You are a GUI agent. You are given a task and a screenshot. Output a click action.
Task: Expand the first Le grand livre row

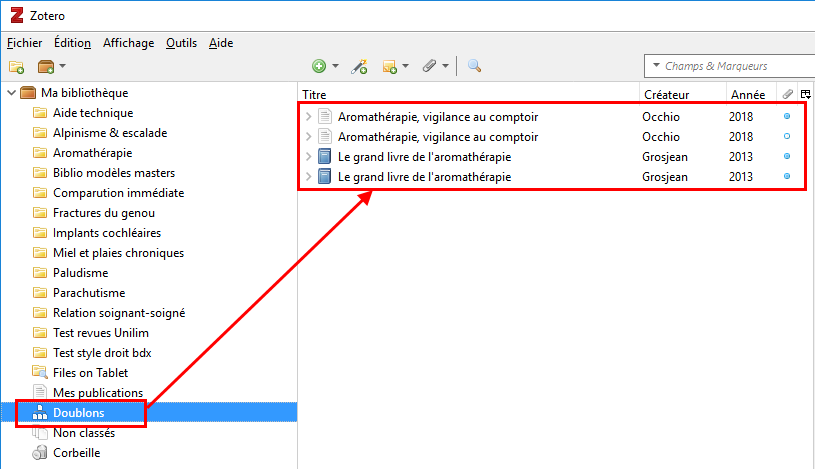pos(309,157)
